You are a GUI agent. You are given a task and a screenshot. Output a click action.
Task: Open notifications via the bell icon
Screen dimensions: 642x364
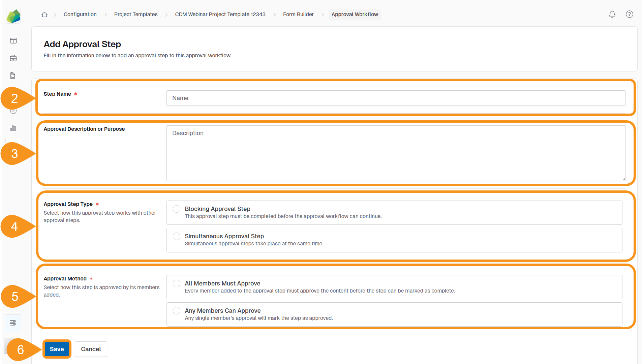point(612,14)
